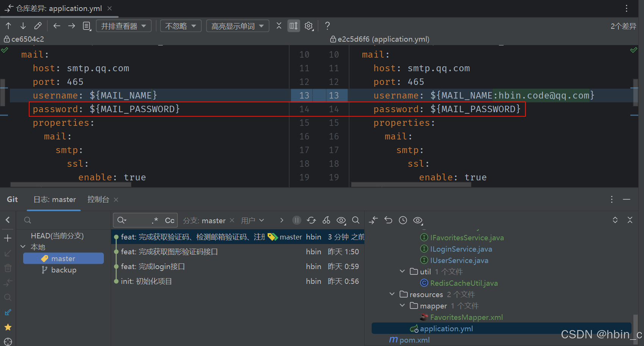Click find commit magnifier icon

[x=356, y=220]
